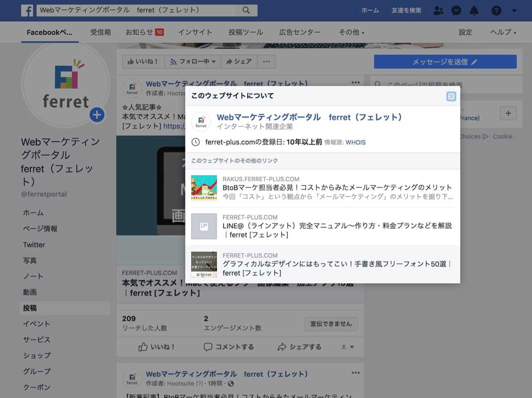This screenshot has height=398, width=532.
Task: Click the フリーフォント article thumbnail
Action: (x=204, y=264)
